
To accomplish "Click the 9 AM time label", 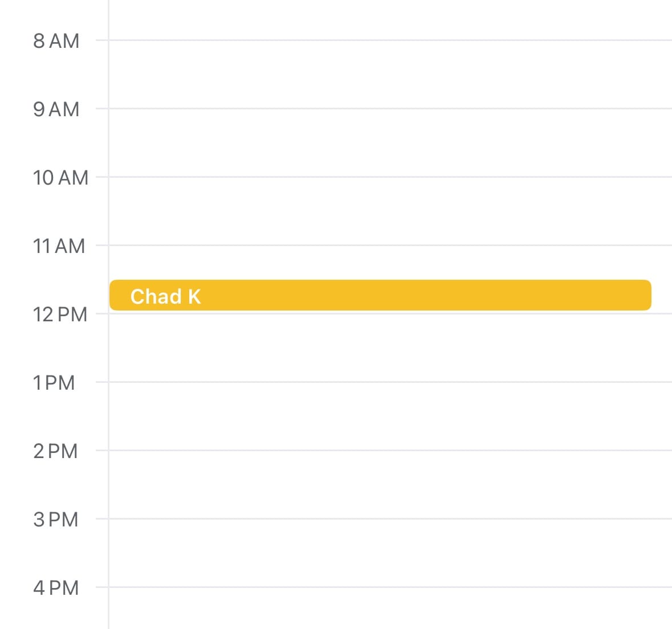I will tap(56, 109).
